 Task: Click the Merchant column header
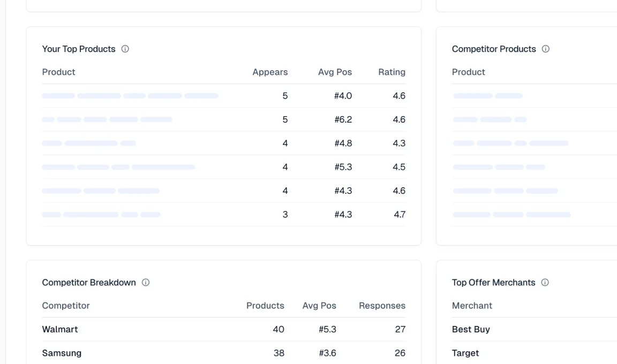coord(472,306)
